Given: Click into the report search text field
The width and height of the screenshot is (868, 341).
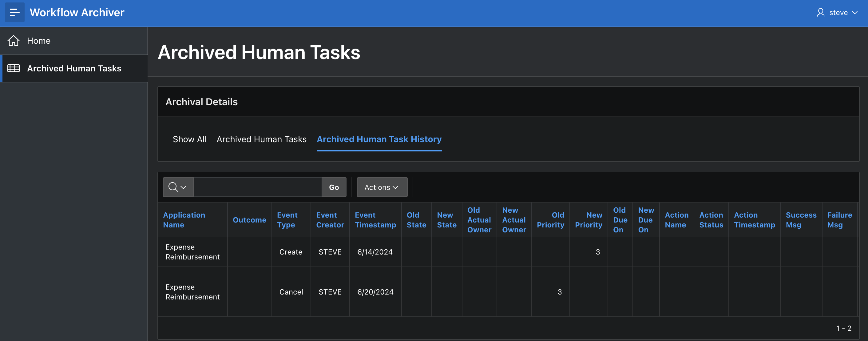Looking at the screenshot, I should (x=257, y=187).
